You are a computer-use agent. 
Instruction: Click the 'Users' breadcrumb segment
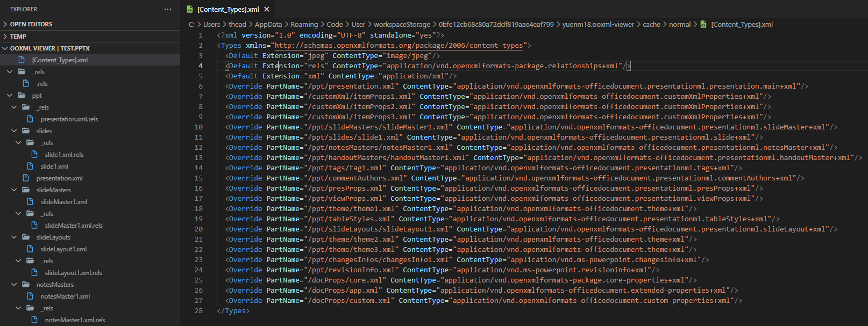[211, 25]
